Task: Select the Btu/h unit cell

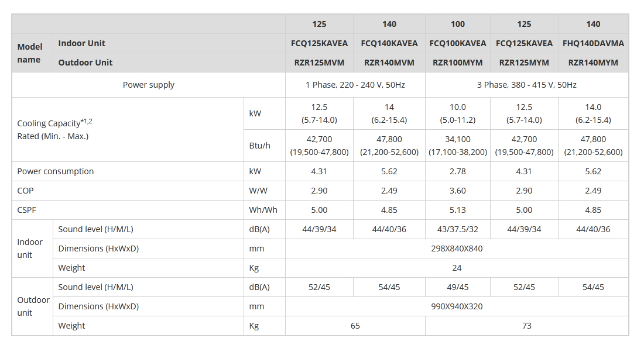Action: (x=259, y=146)
